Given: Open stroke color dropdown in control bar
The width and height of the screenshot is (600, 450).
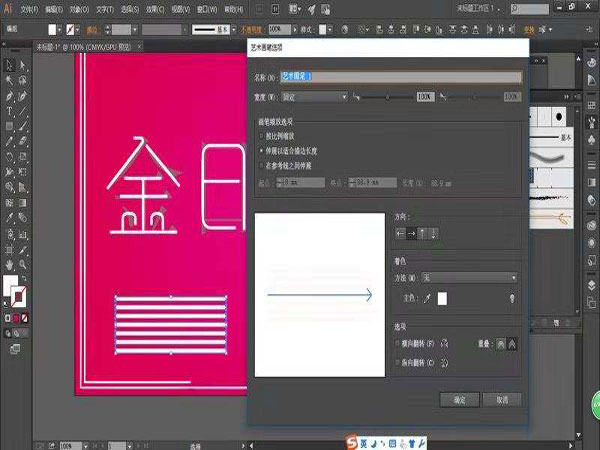Looking at the screenshot, I should pos(78,29).
